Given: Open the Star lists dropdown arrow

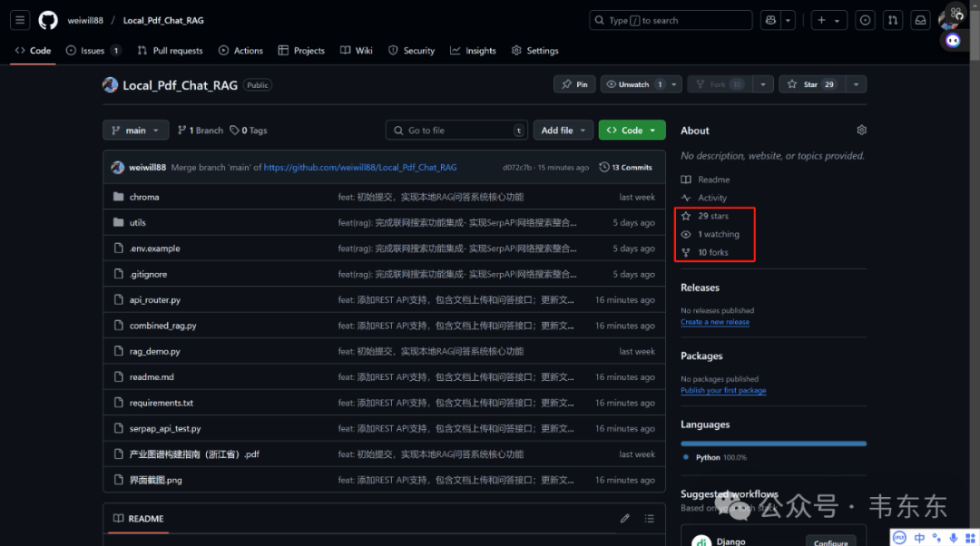Looking at the screenshot, I should (856, 84).
